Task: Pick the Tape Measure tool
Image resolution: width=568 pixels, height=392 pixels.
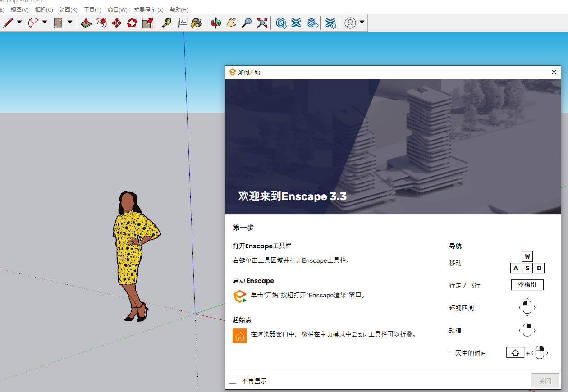Action: click(x=166, y=23)
